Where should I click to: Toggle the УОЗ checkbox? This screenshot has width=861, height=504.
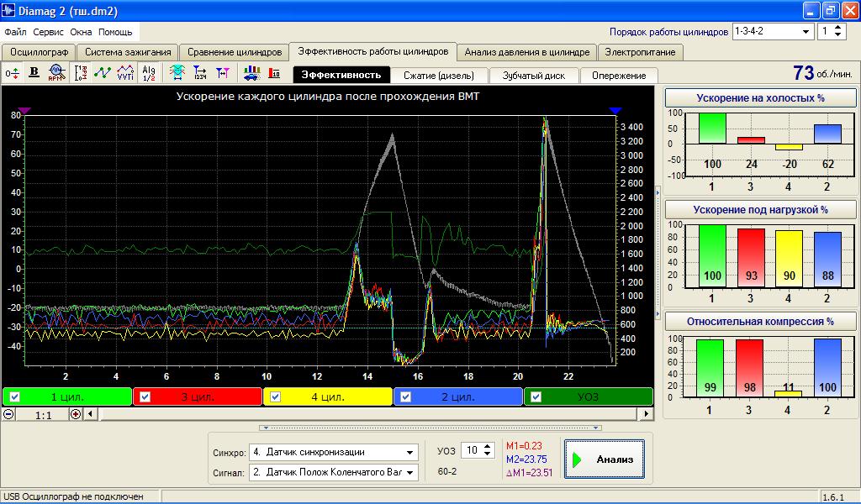click(x=536, y=396)
